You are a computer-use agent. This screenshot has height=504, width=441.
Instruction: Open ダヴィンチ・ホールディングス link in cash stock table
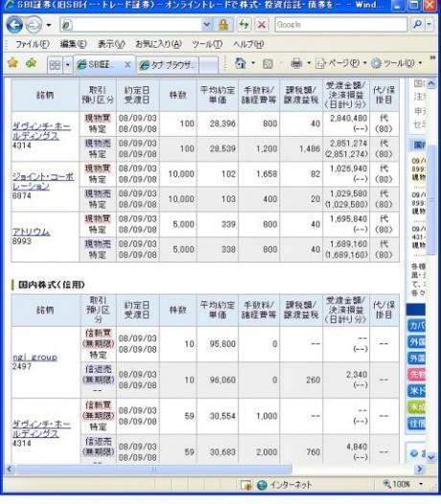click(41, 131)
